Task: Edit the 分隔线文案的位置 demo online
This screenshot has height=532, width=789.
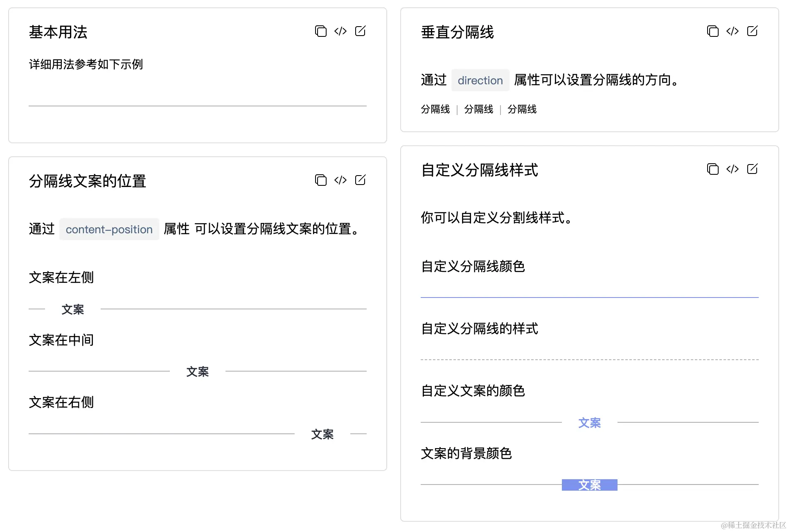Action: (360, 180)
